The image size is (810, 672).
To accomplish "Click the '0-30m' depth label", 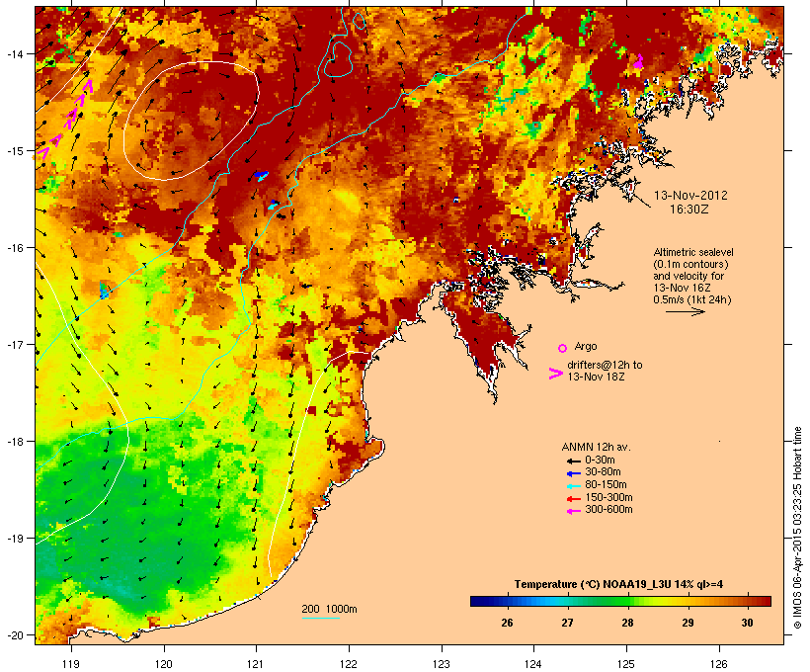I will pyautogui.click(x=600, y=461).
